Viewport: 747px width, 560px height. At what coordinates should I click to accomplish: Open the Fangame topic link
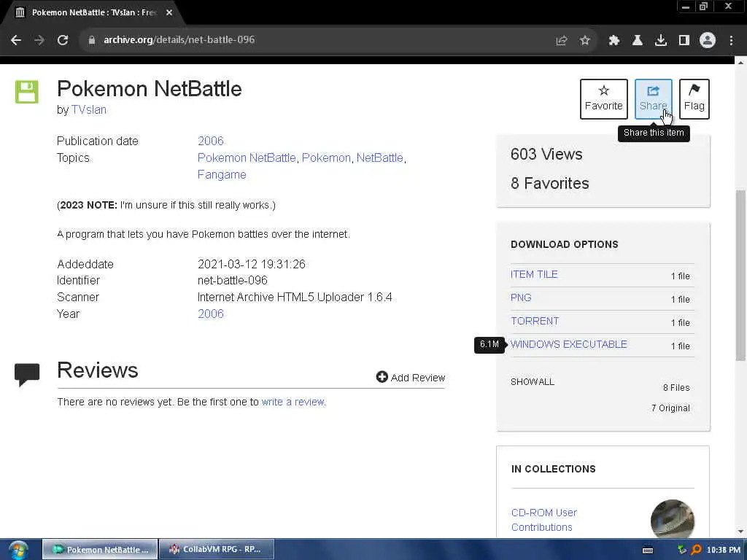pos(222,175)
